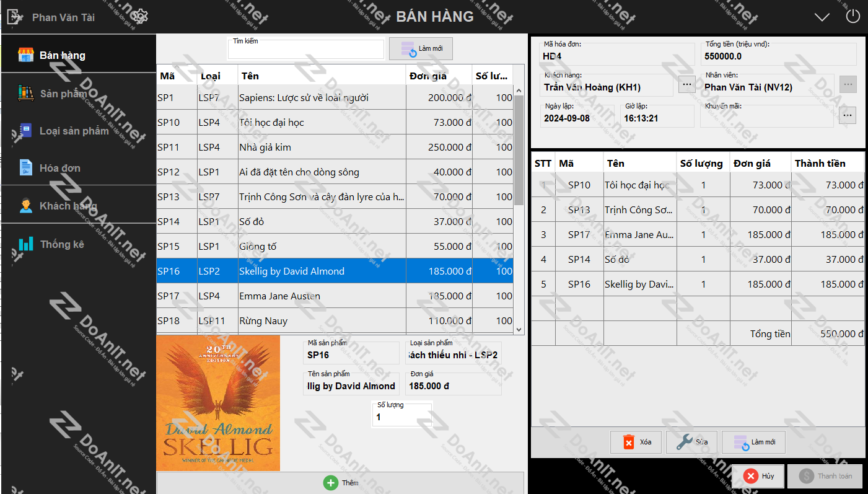
Task: Click the Loại sản phẩm field LSP2
Action: 454,353
